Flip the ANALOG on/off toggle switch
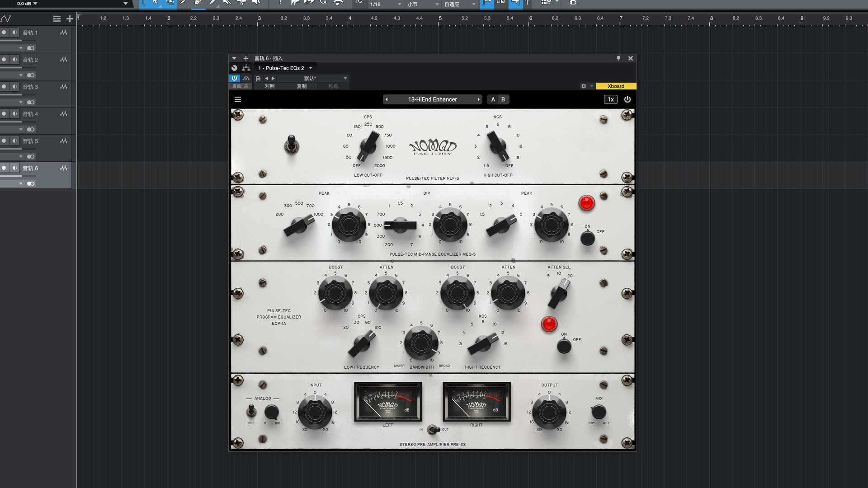The image size is (868, 488). point(251,411)
